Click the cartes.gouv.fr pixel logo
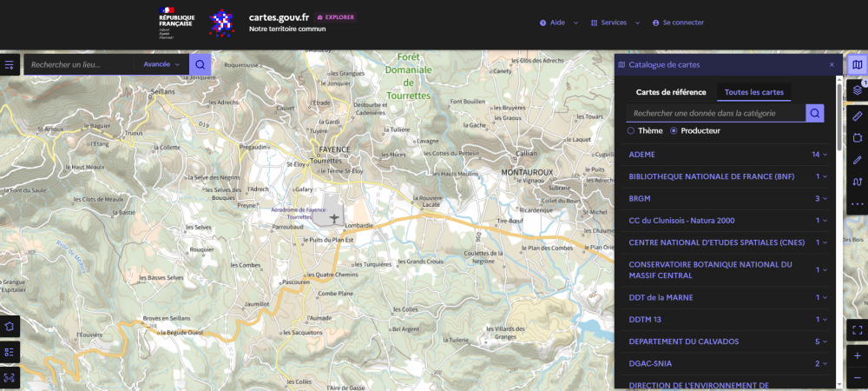The image size is (868, 391). coord(221,23)
